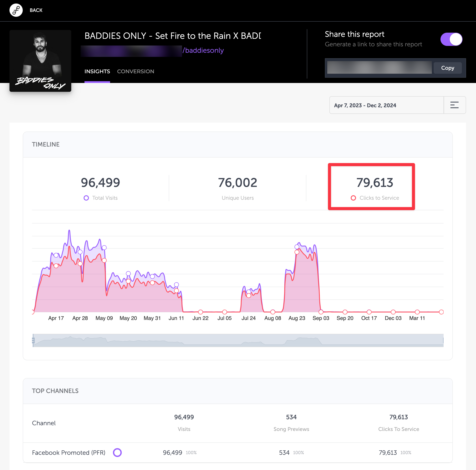This screenshot has height=470, width=476.
Task: Click the left handle of the timeline range selector
Action: tap(33, 340)
